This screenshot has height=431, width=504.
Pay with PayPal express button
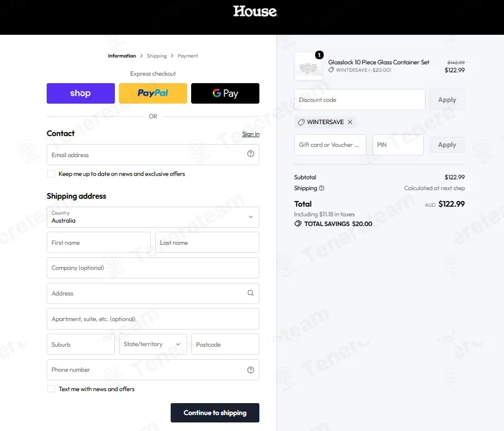coord(153,93)
